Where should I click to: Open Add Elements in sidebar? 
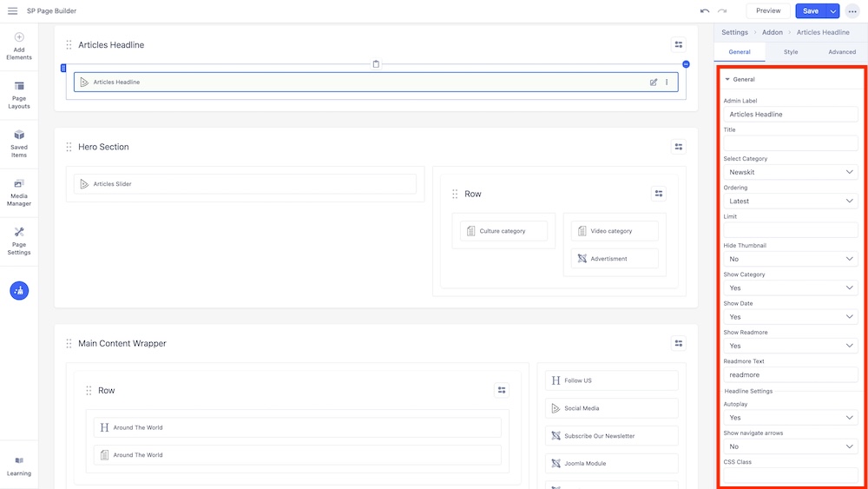(x=19, y=46)
